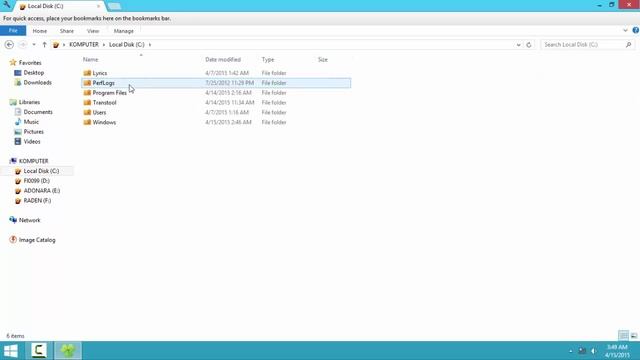Click the taskbar clock
Image resolution: width=640 pixels, height=360 pixels.
click(617, 351)
